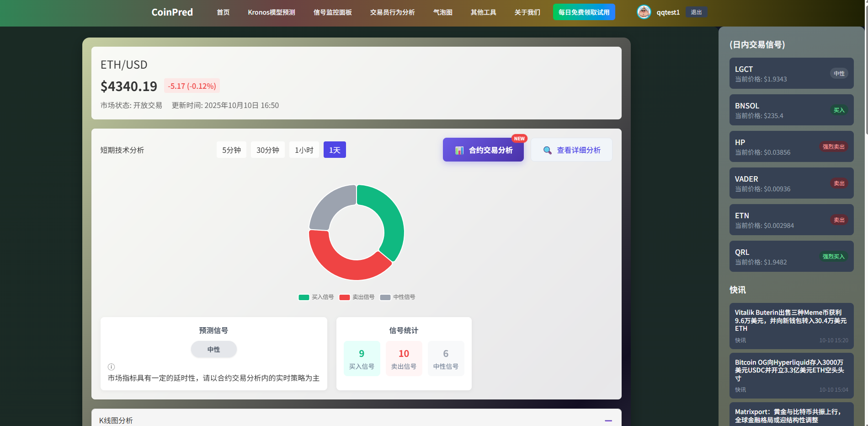Viewport: 868px width, 426px height.
Task: Toggle the red 卖出信号 legend item
Action: coord(357,297)
